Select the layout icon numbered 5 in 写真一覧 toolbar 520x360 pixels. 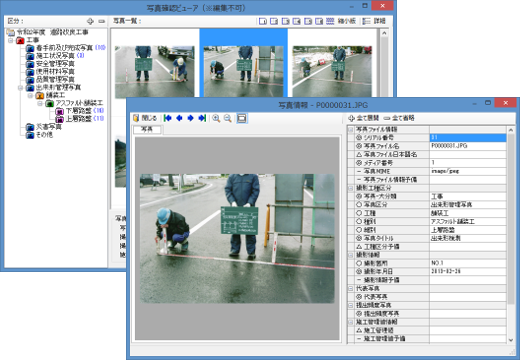(308, 21)
